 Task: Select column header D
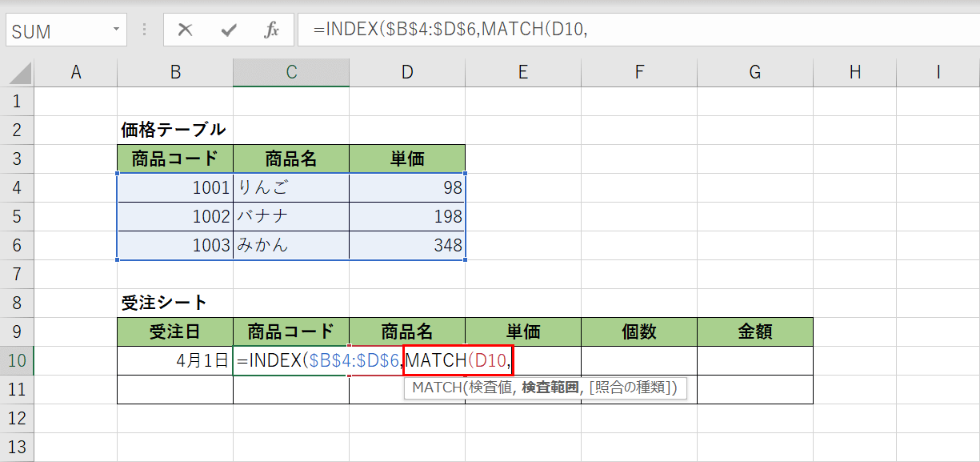(406, 71)
